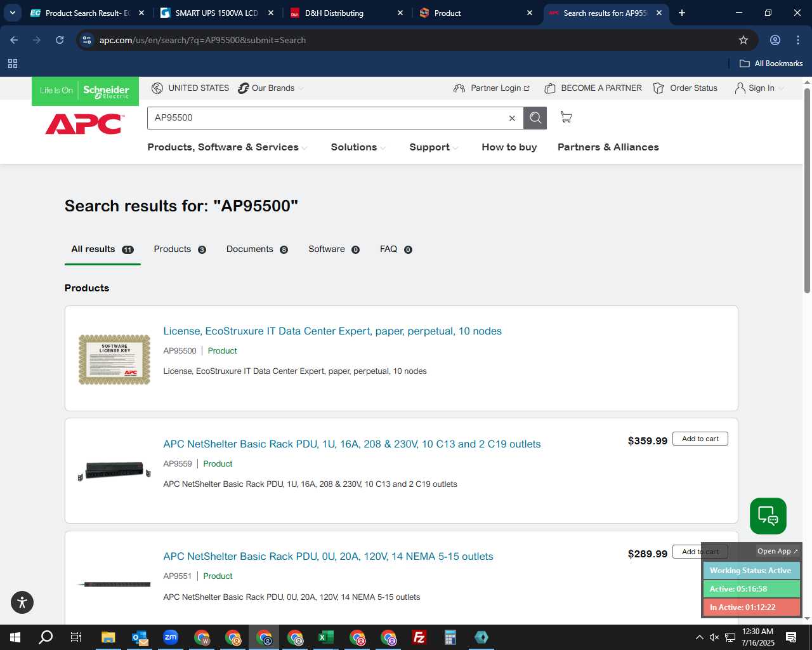Click the Schneider Electric Life Is On logo
The width and height of the screenshot is (812, 650).
(x=85, y=91)
